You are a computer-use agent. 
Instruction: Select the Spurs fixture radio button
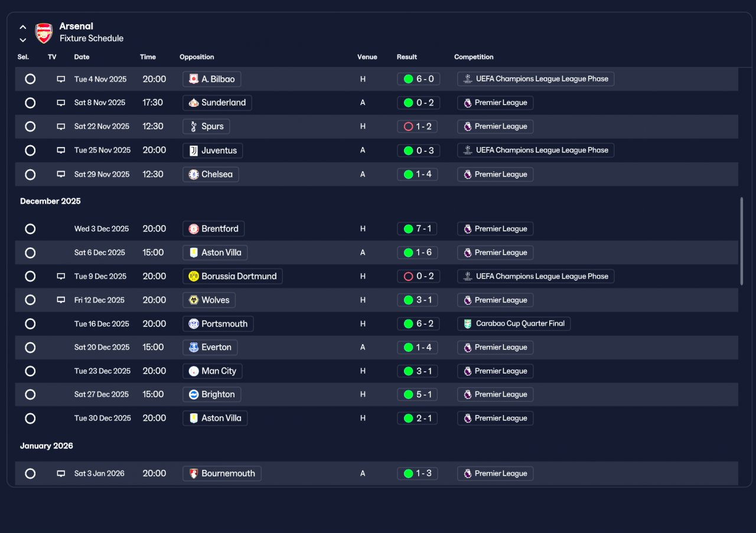30,126
